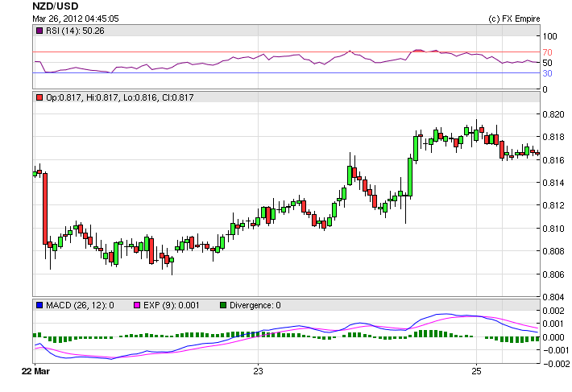This screenshot has width=572, height=392.
Task: Click the price axis label 0.804
Action: pos(553,297)
